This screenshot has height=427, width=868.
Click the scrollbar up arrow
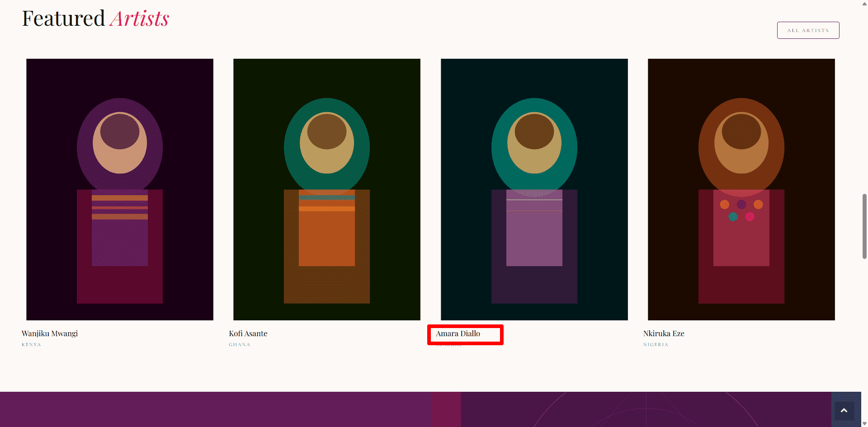pos(864,3)
